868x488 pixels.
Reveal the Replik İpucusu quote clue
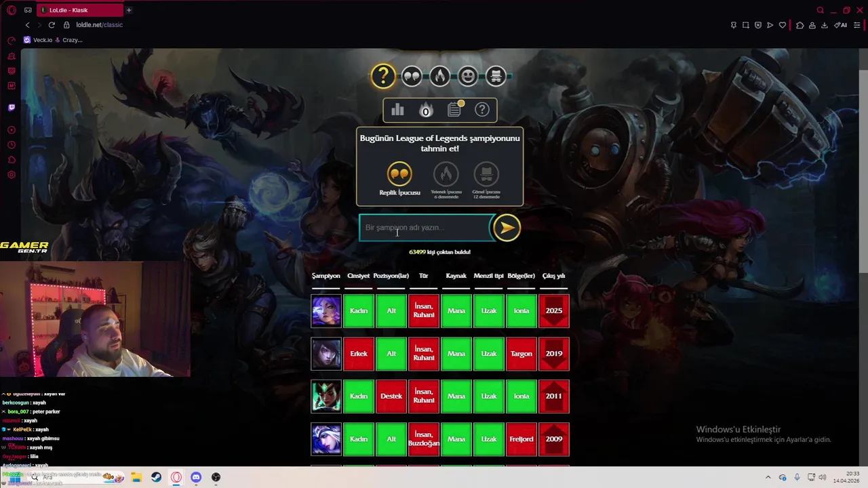pos(399,179)
